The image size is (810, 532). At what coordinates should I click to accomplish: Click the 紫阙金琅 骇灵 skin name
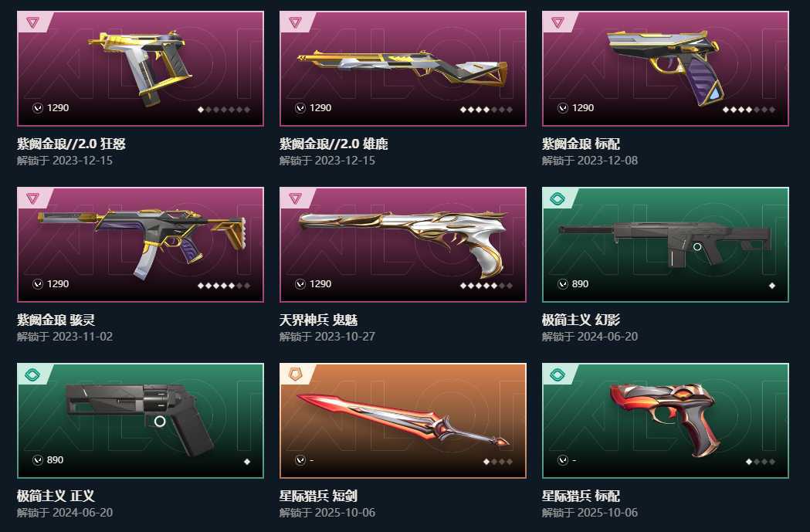pyautogui.click(x=56, y=320)
